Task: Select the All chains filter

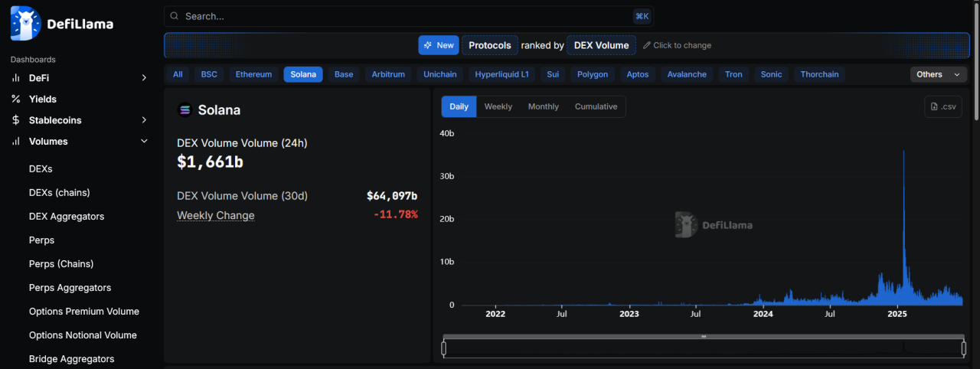Action: pos(178,74)
